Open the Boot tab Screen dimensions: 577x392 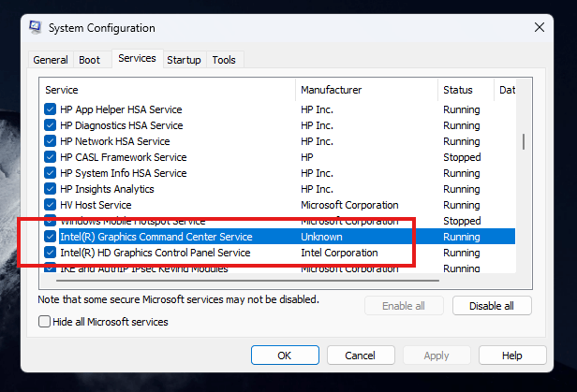pyautogui.click(x=89, y=60)
